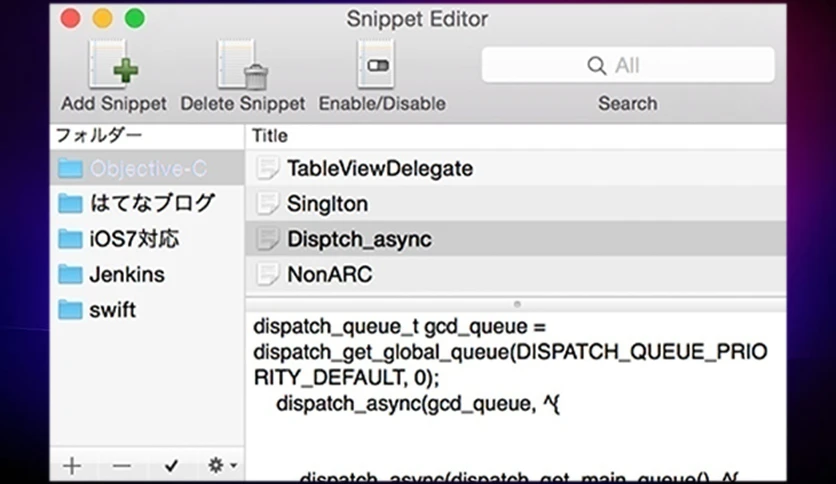Select the NonARC snippet row
Image resolution: width=836 pixels, height=484 pixels.
[x=516, y=275]
